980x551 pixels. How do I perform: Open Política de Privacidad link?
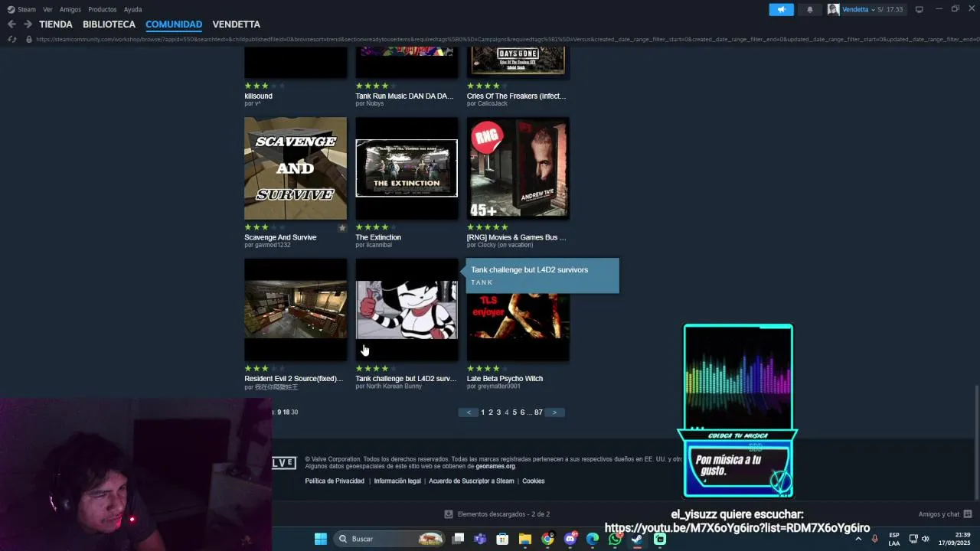(335, 481)
